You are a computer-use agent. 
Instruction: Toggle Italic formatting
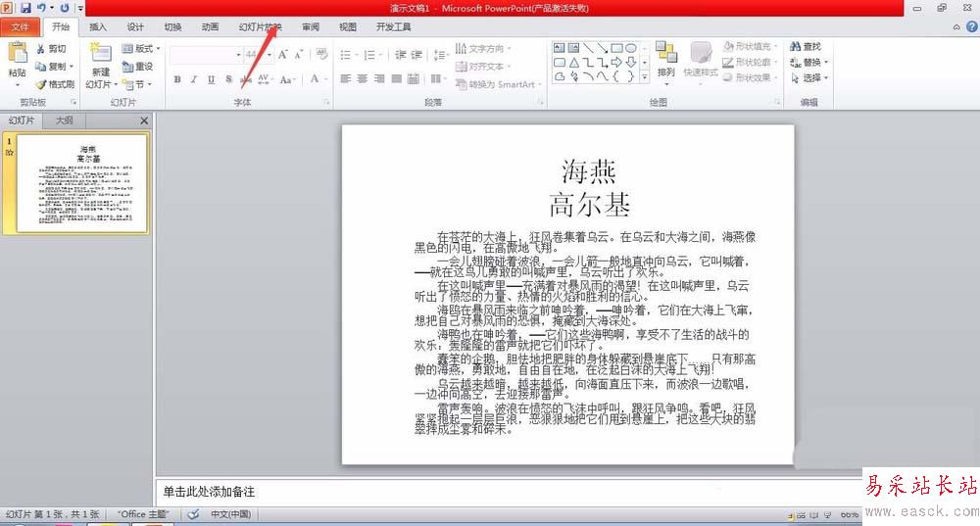pos(194,79)
